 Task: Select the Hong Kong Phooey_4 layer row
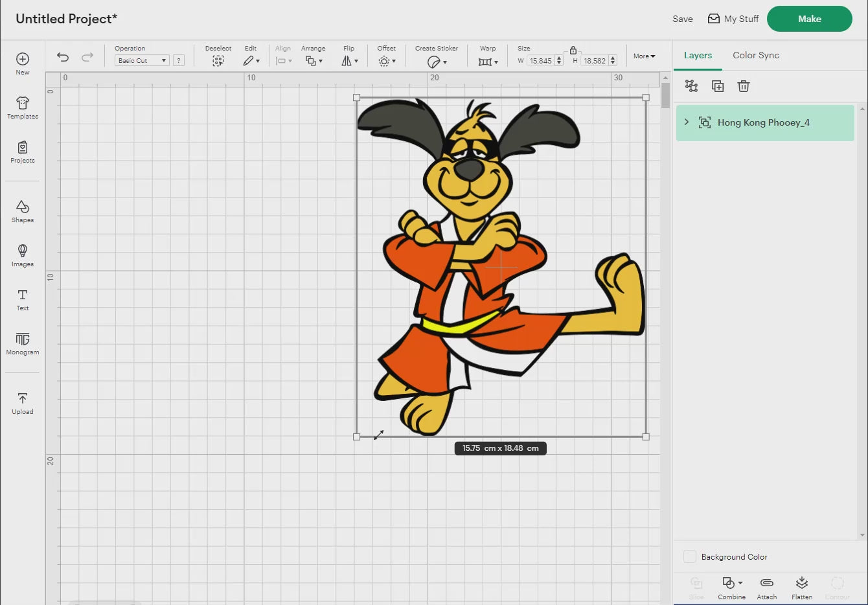[x=765, y=123]
